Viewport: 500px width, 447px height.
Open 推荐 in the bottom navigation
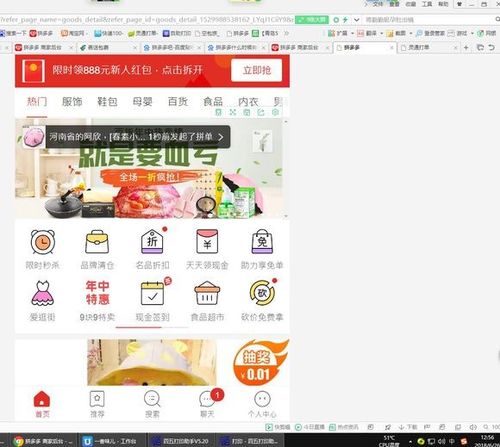pos(97,404)
